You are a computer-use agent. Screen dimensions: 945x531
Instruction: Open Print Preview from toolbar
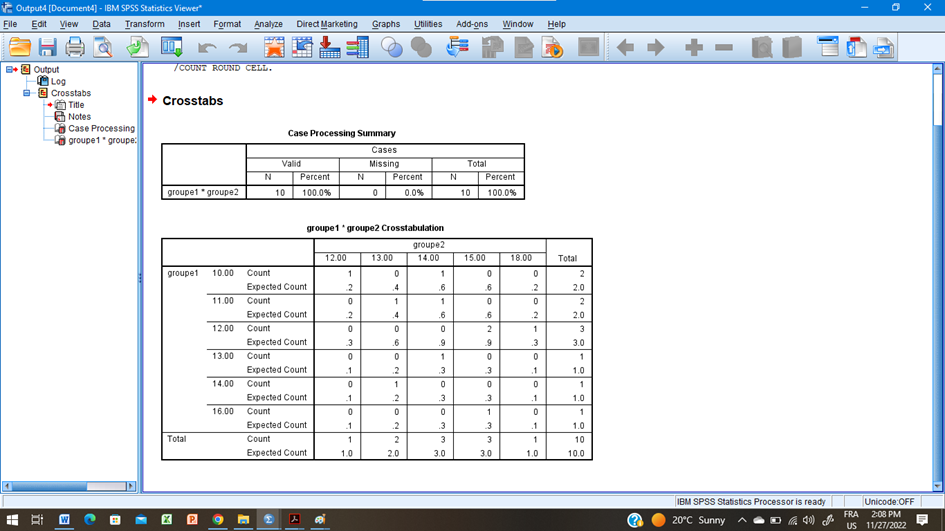click(103, 47)
